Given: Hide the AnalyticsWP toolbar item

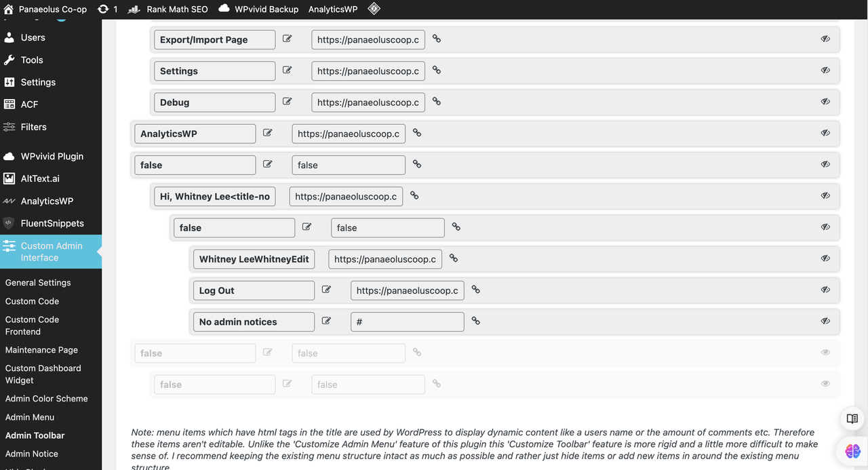Looking at the screenshot, I should coord(825,133).
